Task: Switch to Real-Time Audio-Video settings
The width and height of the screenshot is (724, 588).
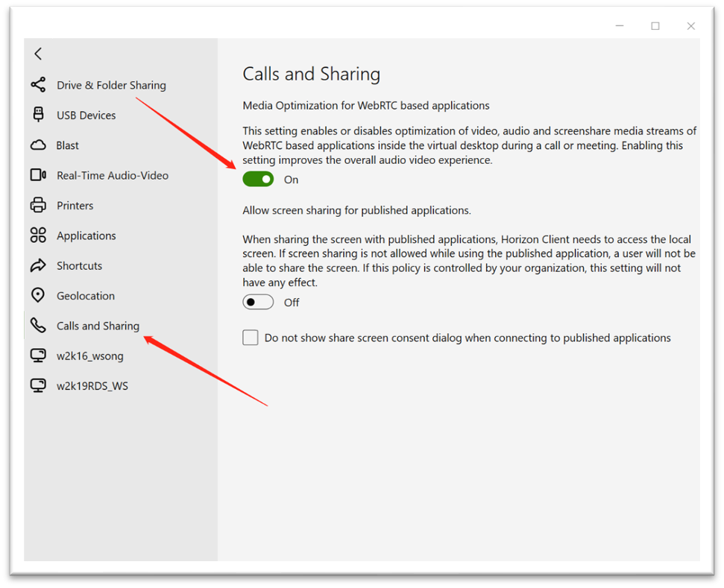Action: (x=113, y=176)
